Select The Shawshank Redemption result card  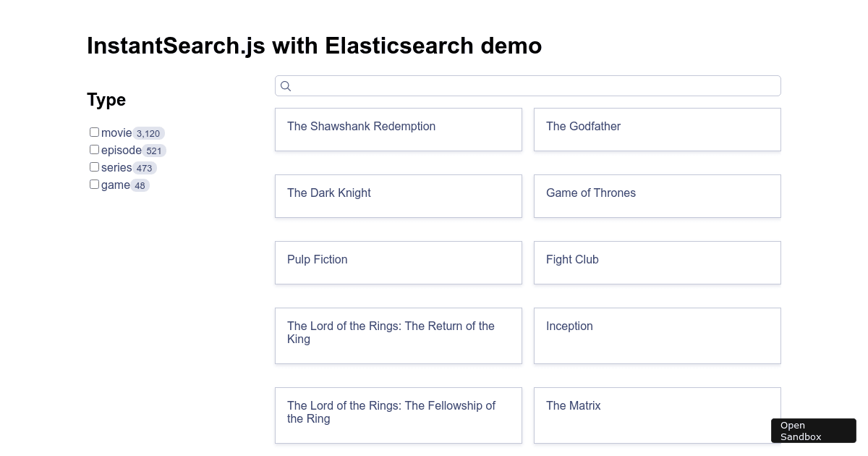pos(399,130)
